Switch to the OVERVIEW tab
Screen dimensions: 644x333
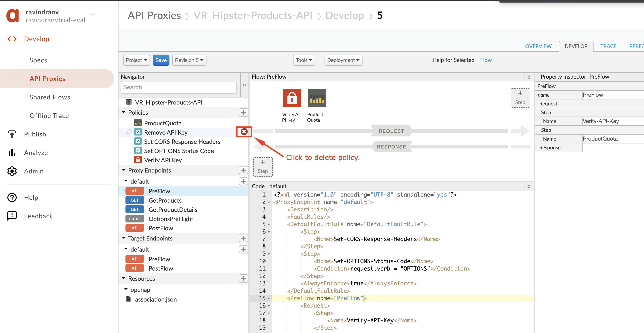tap(538, 46)
